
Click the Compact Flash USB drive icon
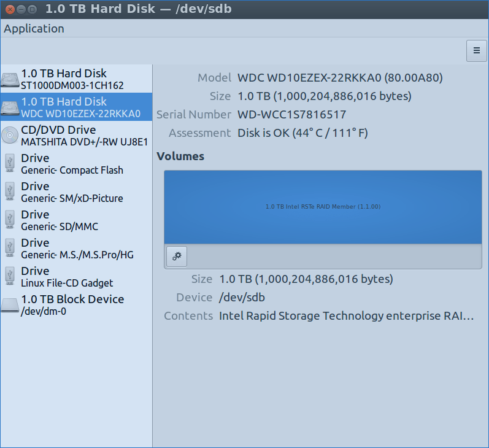10,163
